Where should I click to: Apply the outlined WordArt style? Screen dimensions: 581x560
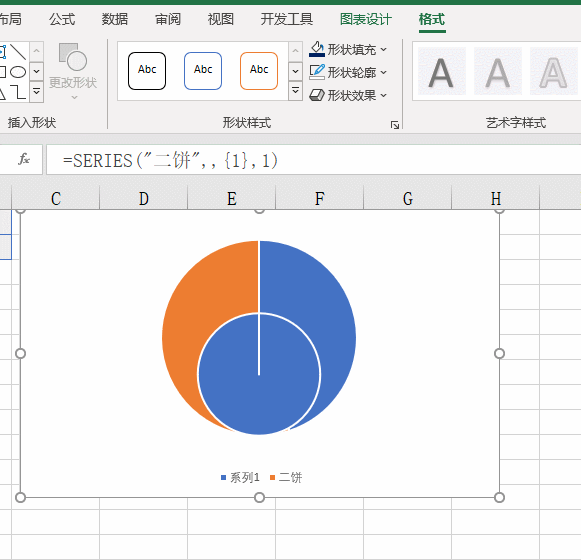coord(554,71)
